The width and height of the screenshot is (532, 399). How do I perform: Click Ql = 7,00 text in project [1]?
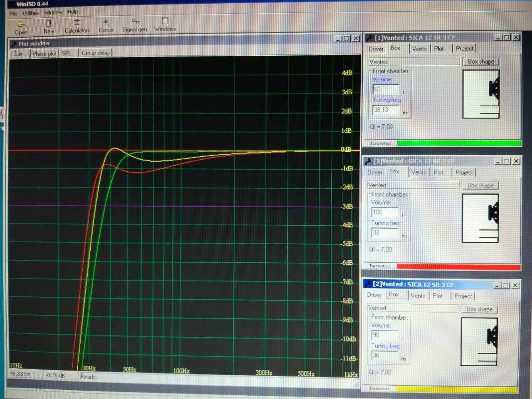pos(381,127)
